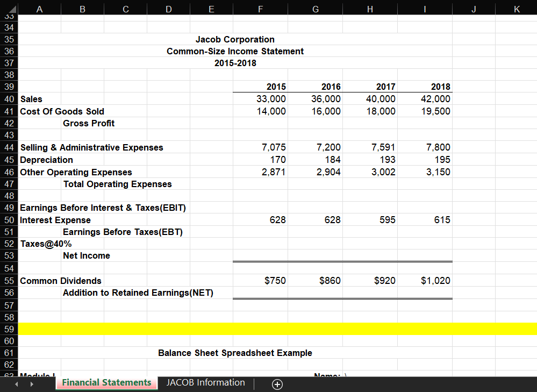Viewport: 537px width, 392px height.
Task: Select row header 40
Action: tap(9, 99)
